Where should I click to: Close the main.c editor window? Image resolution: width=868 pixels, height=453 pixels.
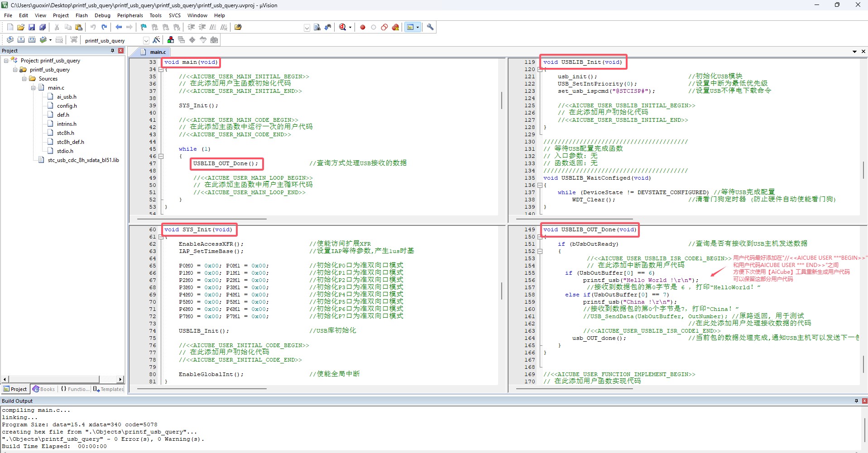point(863,52)
